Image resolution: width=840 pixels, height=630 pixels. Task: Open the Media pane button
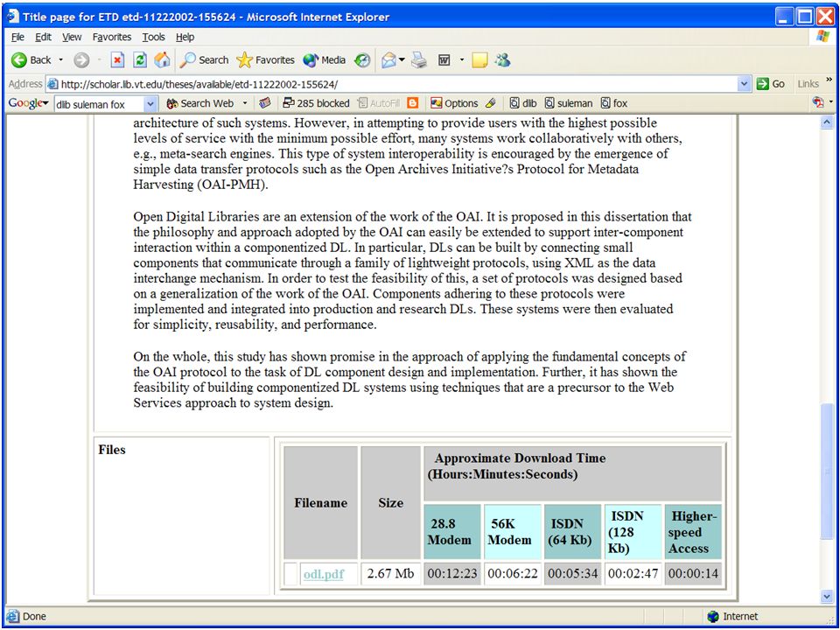pos(324,60)
